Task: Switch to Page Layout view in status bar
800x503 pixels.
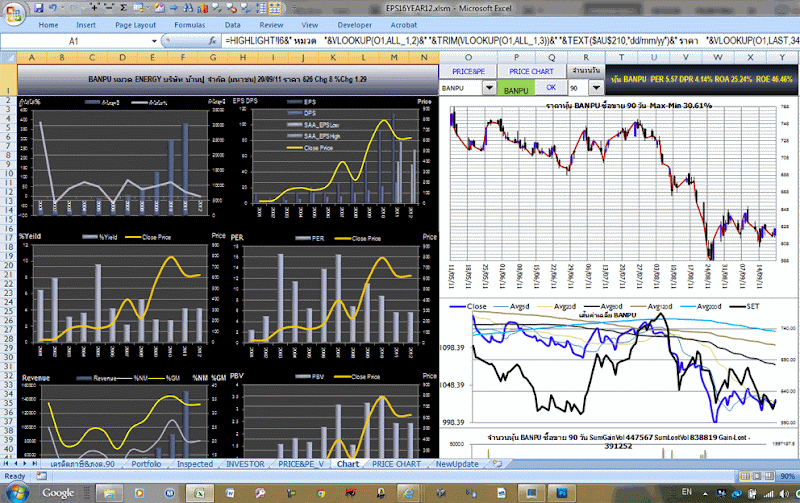Action: click(757, 476)
